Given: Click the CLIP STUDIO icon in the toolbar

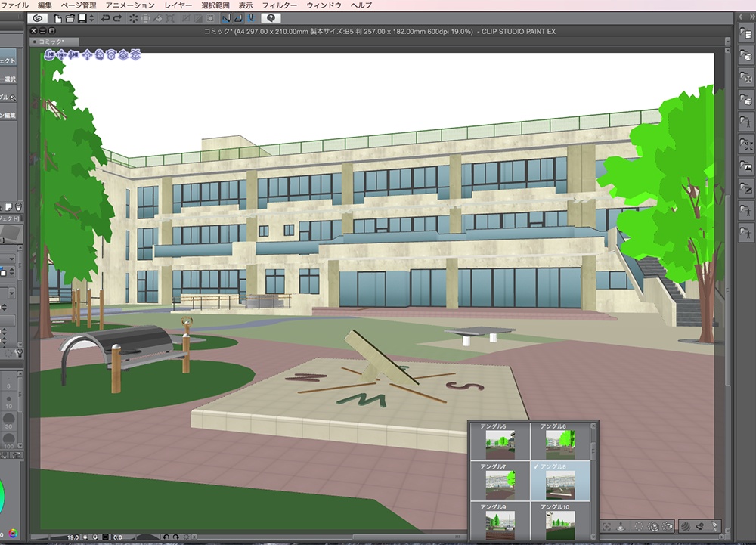Looking at the screenshot, I should [37, 17].
